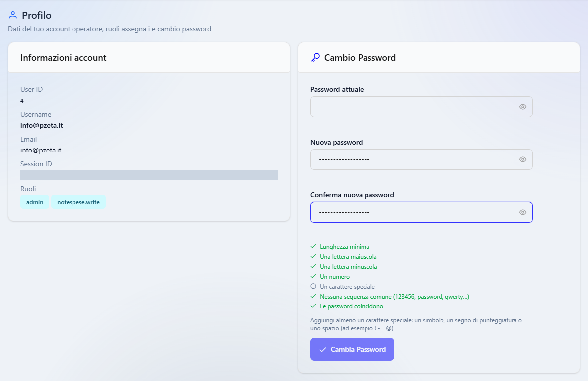Click the checkmark beside Le password coincidono

[x=313, y=306]
